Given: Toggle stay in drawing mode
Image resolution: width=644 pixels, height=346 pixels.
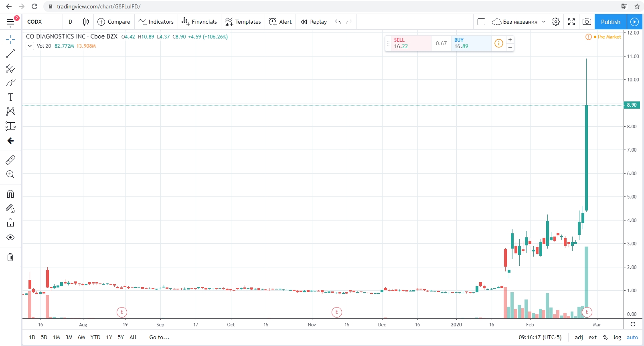Looking at the screenshot, I should (x=10, y=208).
